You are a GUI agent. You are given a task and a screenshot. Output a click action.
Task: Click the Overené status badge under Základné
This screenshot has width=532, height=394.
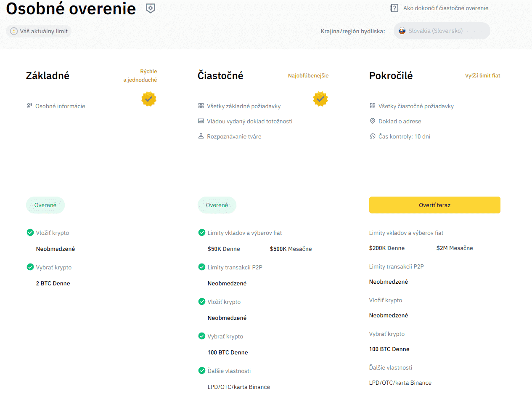pos(45,205)
